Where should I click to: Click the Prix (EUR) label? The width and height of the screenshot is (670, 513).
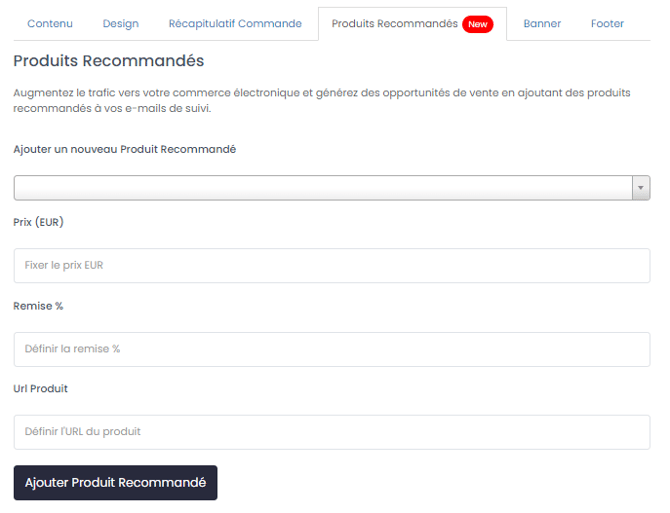pos(39,222)
